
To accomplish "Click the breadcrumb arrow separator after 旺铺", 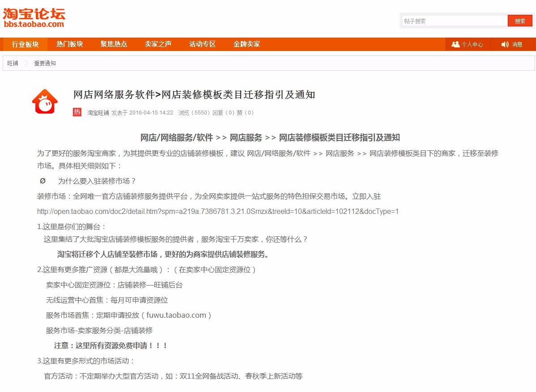I will [x=26, y=63].
